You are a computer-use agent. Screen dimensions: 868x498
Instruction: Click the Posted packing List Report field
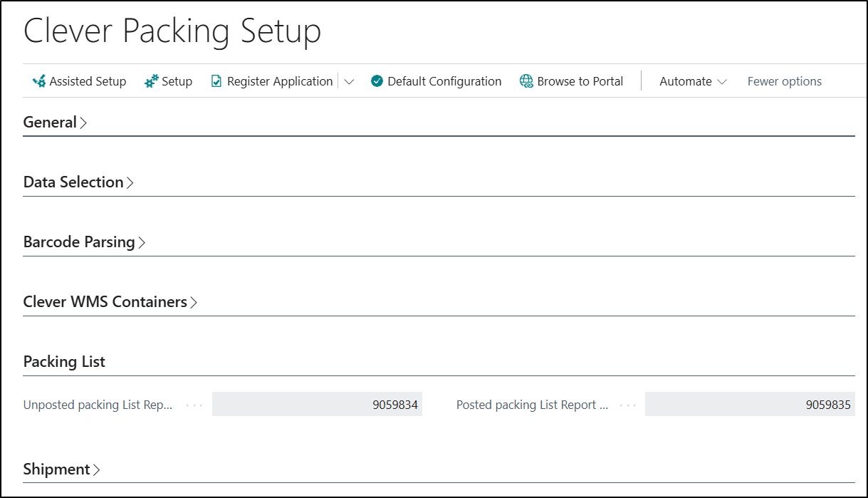[749, 405]
